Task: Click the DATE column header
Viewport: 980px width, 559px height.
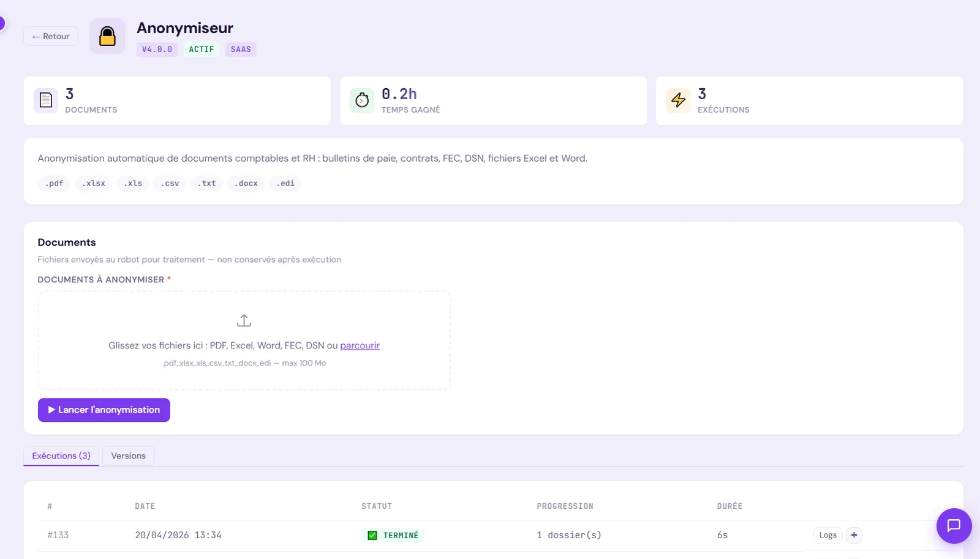Action: click(145, 506)
